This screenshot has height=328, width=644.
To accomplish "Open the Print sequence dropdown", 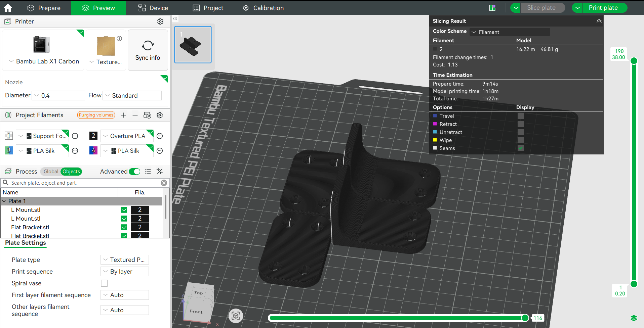I will [124, 272].
